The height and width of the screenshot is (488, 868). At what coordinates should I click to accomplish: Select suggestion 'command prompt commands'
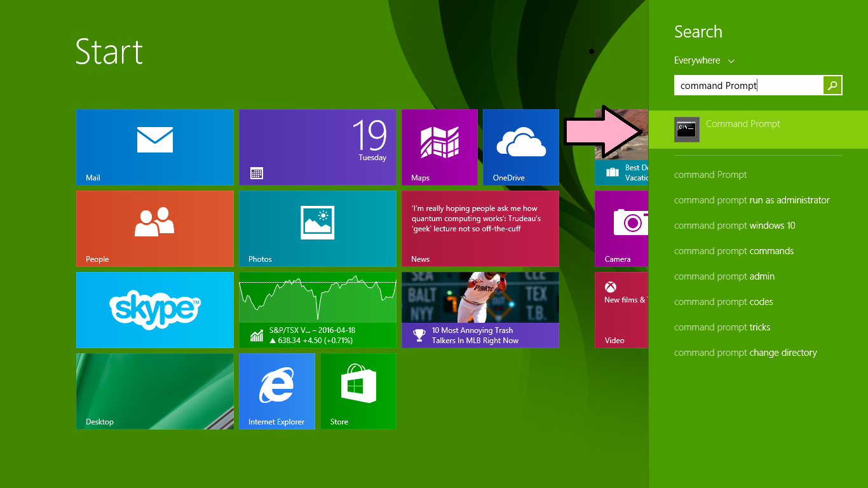point(734,251)
